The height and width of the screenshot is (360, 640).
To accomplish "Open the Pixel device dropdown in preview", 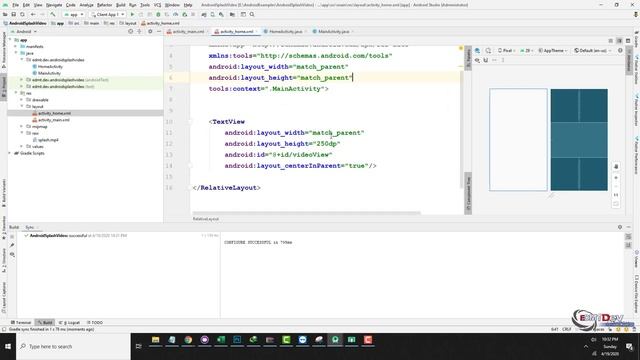I will point(506,51).
